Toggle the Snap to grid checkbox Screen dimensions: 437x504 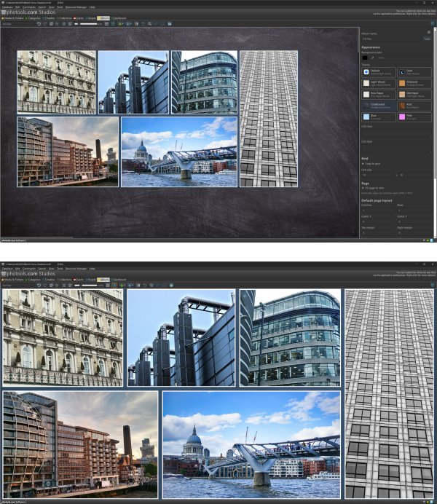point(363,164)
